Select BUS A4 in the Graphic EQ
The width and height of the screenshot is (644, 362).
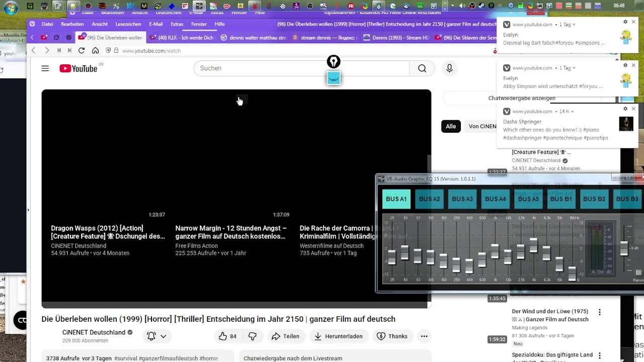tap(495, 199)
